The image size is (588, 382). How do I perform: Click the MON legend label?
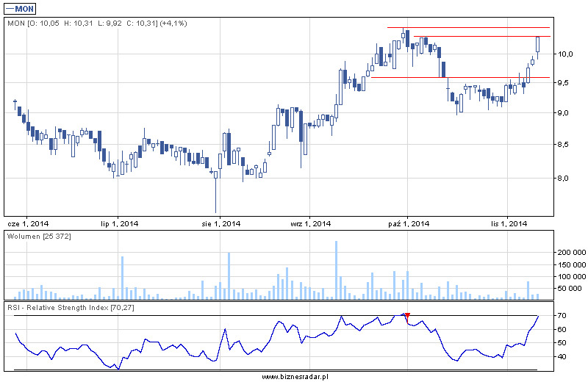pyautogui.click(x=20, y=9)
